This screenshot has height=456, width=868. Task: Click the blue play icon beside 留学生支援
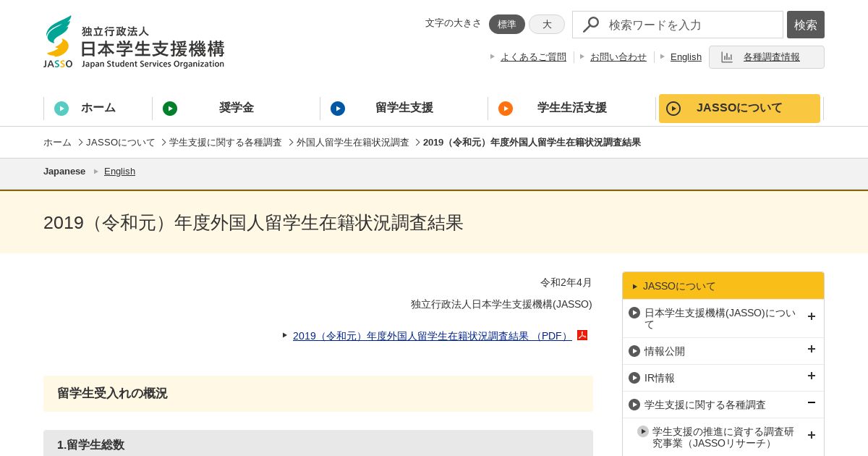tap(338, 109)
